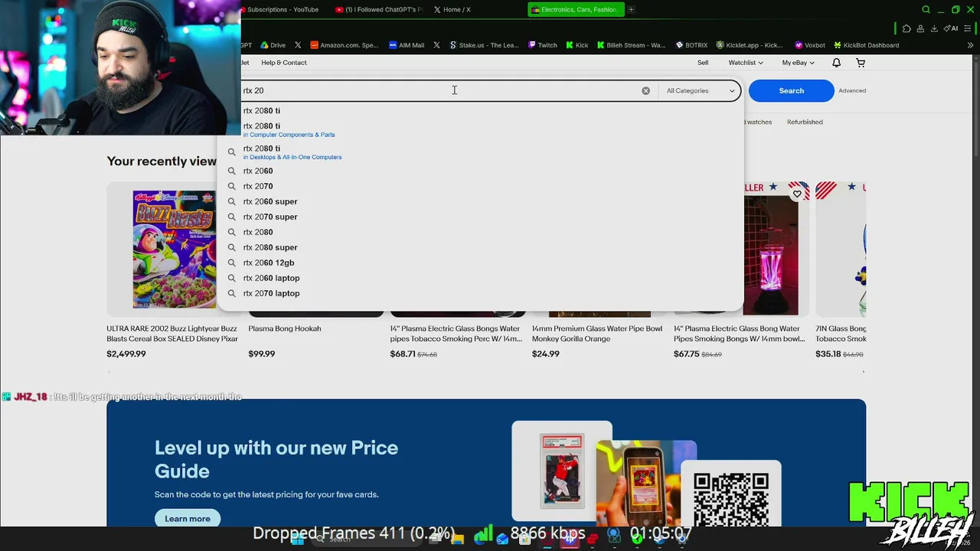Open the Voxbot bookmark
The image size is (980, 551).
click(810, 45)
